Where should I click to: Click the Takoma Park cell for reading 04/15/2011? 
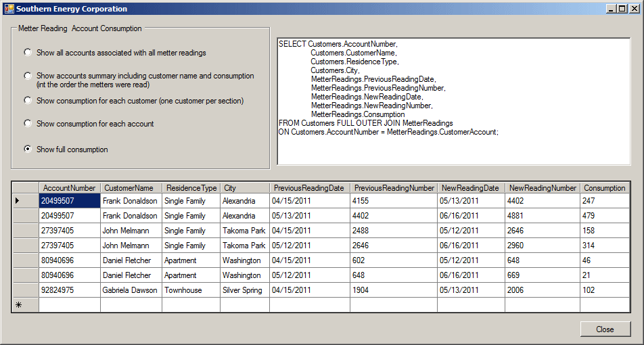point(245,231)
